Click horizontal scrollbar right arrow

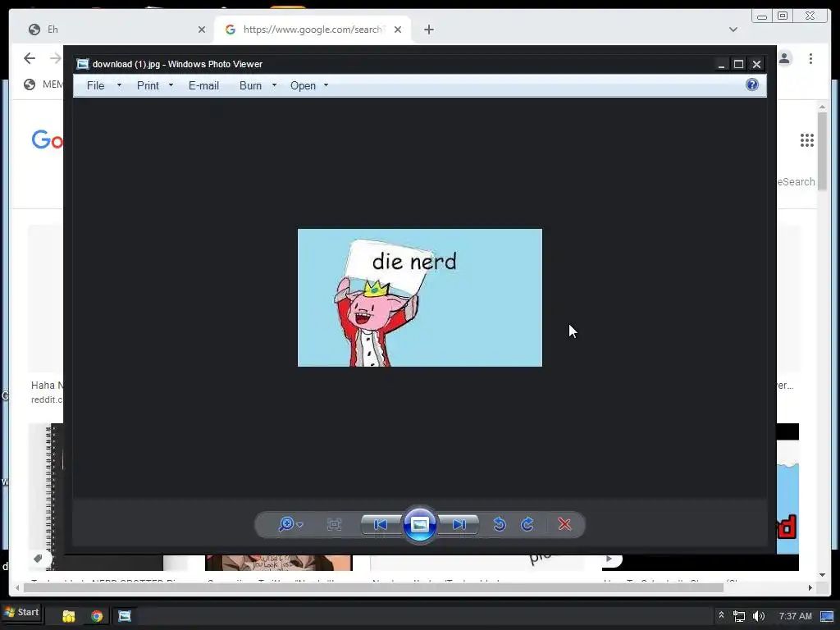coord(810,587)
